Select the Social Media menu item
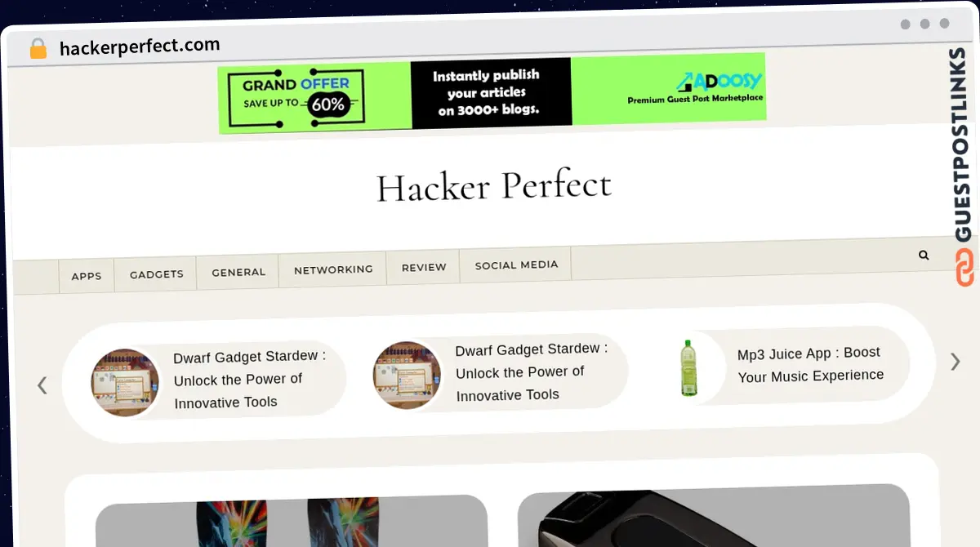The image size is (980, 547). pyautogui.click(x=516, y=265)
